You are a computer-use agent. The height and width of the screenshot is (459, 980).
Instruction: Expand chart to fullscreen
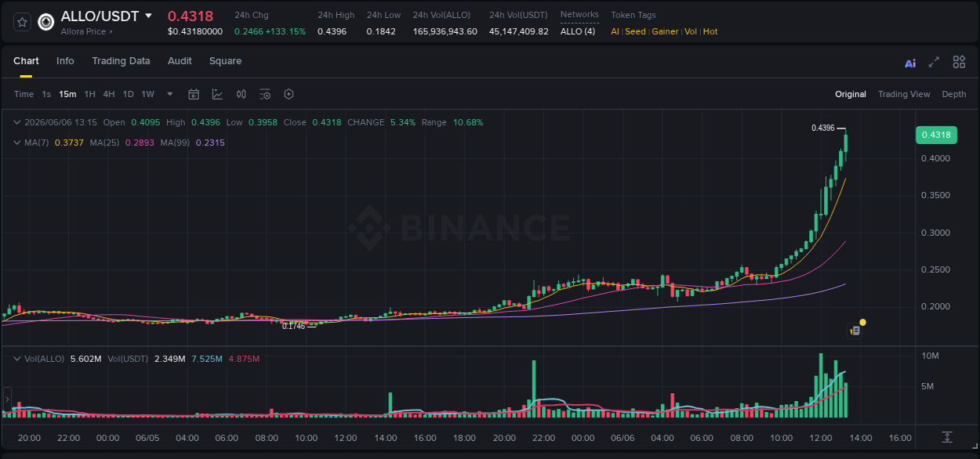coord(934,62)
